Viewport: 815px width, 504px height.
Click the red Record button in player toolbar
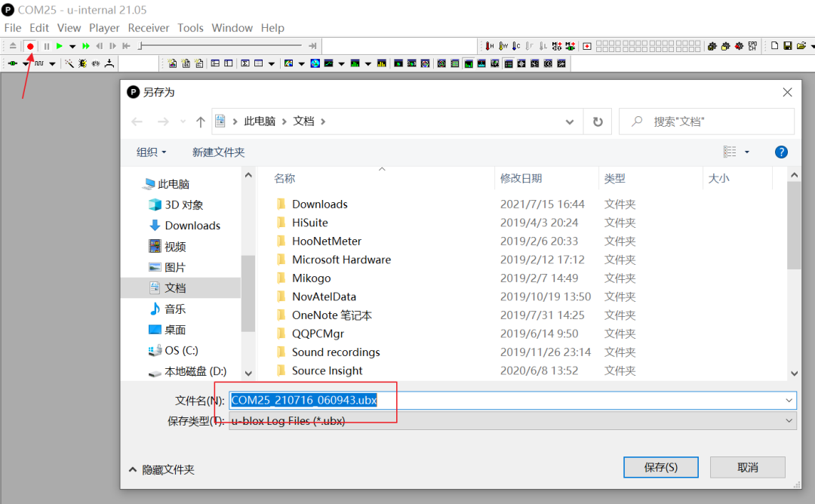tap(30, 46)
